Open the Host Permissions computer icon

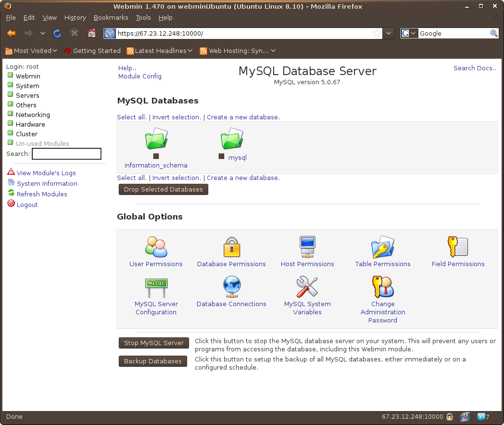click(x=307, y=247)
